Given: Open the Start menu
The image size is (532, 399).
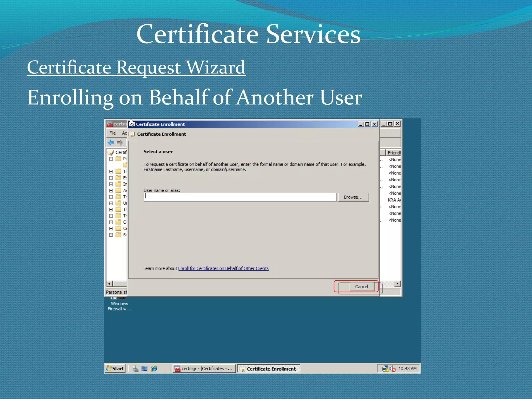Looking at the screenshot, I should tap(115, 369).
